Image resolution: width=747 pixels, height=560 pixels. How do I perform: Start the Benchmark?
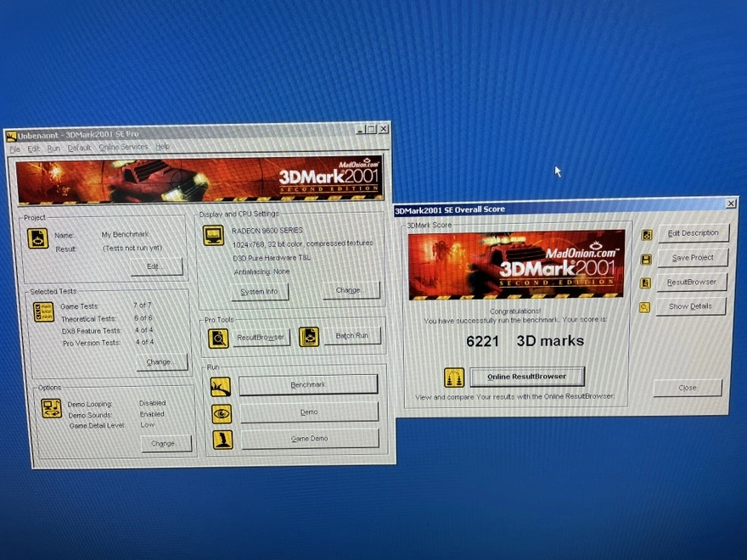[308, 384]
